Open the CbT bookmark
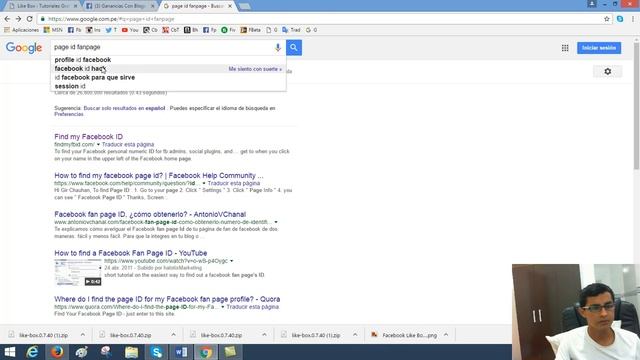Viewport: 640px width, 360px height. click(x=171, y=30)
